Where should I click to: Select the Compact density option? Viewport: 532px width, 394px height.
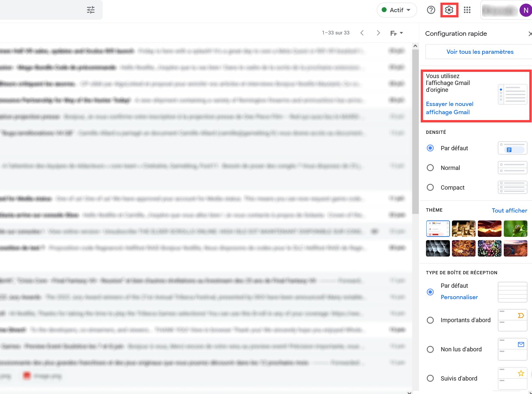[430, 187]
